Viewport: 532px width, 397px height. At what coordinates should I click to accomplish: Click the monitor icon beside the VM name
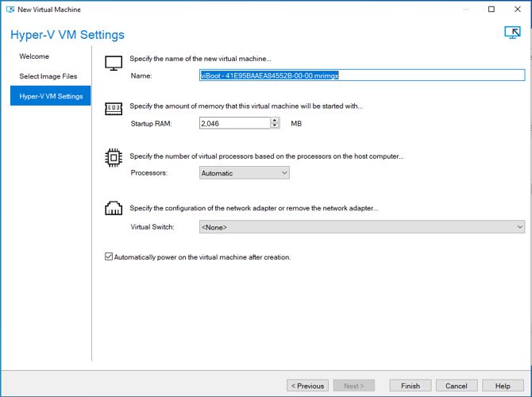114,63
